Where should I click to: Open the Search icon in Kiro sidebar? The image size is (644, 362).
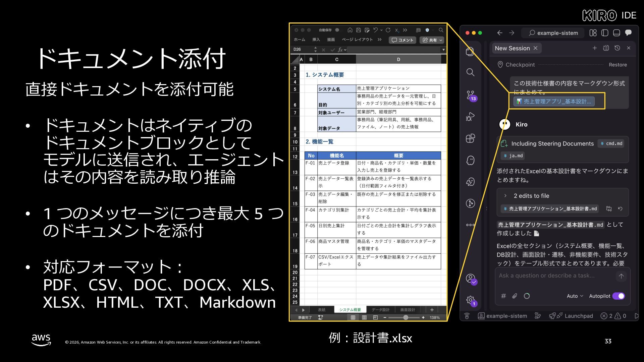(470, 72)
